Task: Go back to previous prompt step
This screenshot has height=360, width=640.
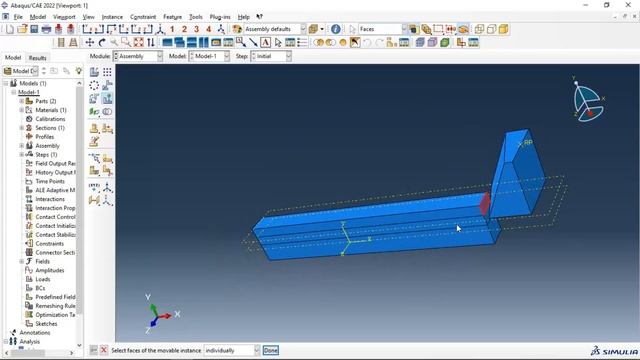Action: (93, 350)
